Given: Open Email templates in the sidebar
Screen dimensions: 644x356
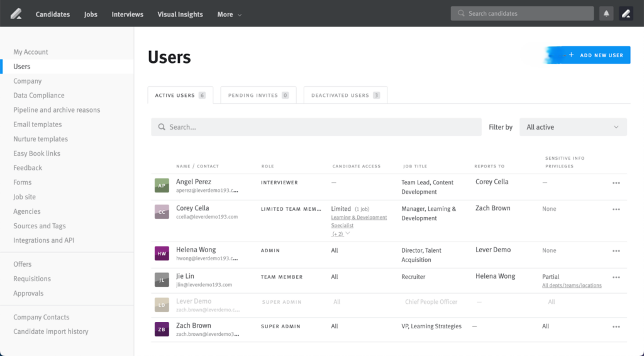Looking at the screenshot, I should pos(37,125).
